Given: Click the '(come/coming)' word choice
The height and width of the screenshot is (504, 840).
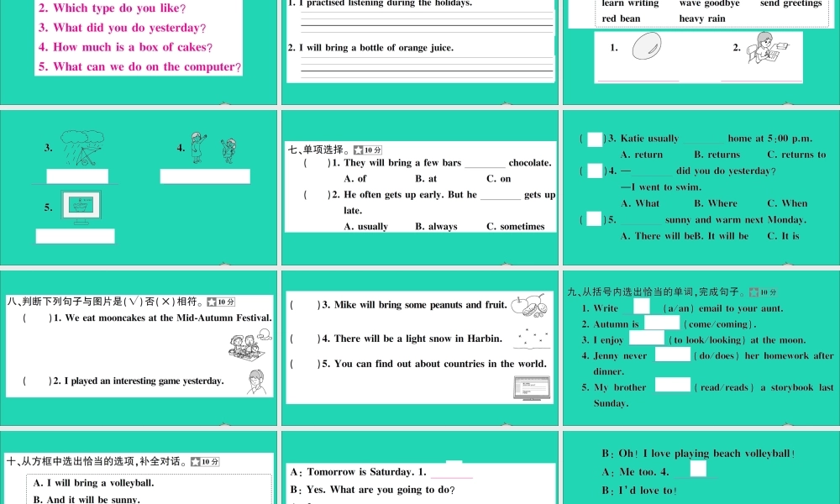Looking at the screenshot, I should (720, 324).
